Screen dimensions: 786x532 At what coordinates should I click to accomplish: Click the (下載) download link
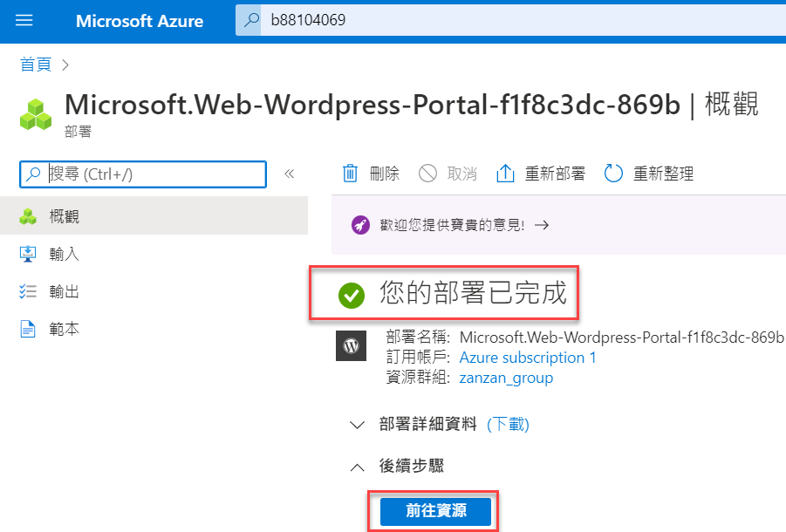509,424
